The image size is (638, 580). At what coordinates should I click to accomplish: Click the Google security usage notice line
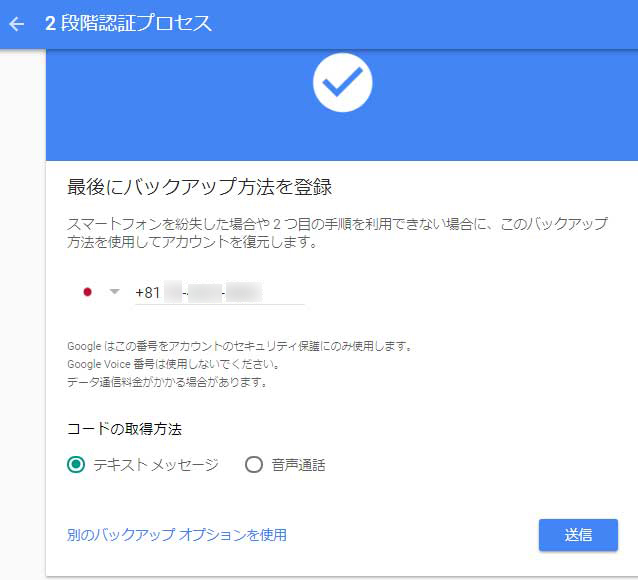click(239, 346)
